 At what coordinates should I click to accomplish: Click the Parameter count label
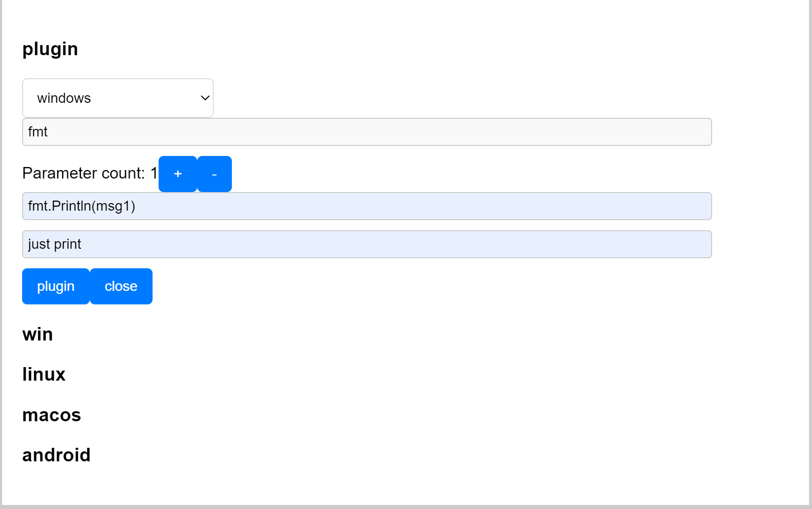click(x=83, y=174)
